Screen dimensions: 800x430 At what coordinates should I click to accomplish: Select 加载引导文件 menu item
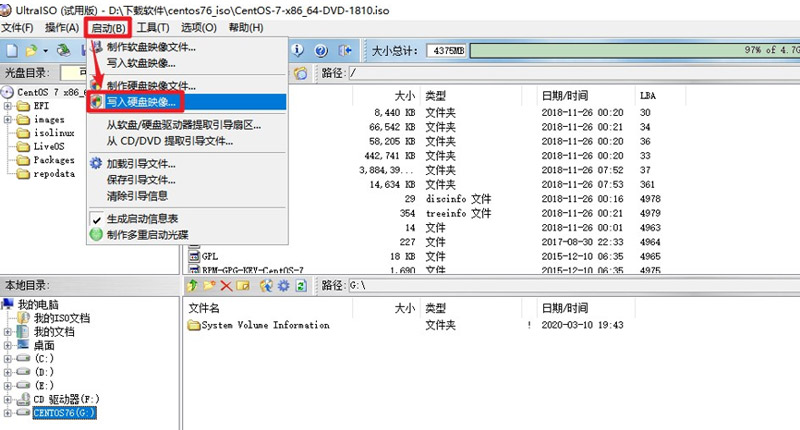point(141,163)
